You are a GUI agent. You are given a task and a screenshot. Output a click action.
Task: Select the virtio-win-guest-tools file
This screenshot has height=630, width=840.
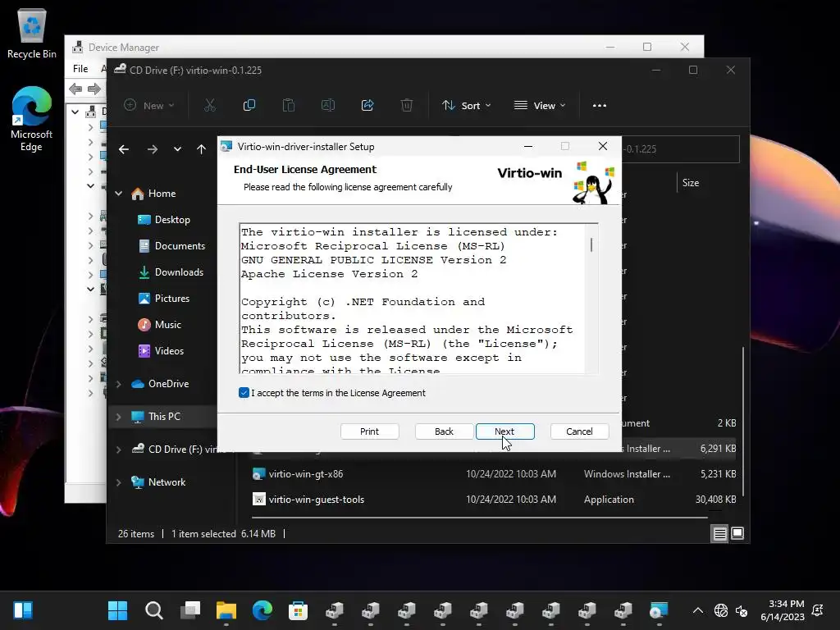coord(494,500)
